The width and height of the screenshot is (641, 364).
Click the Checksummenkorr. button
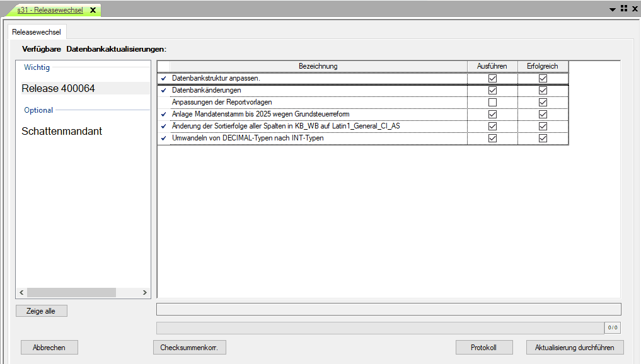[x=189, y=348]
